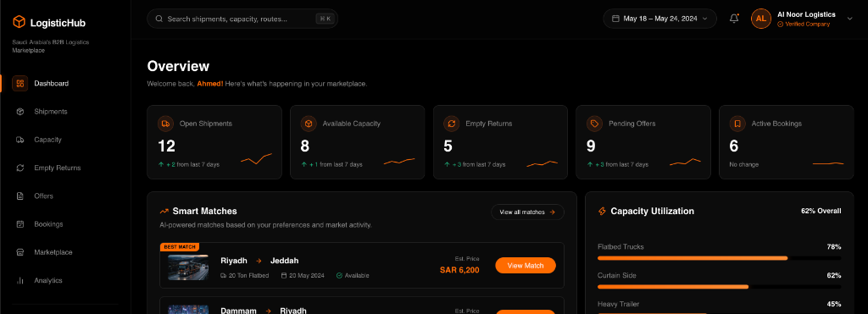Screen dimensions: 868x314
Task: Click the BEST MATCH badge
Action: click(180, 247)
